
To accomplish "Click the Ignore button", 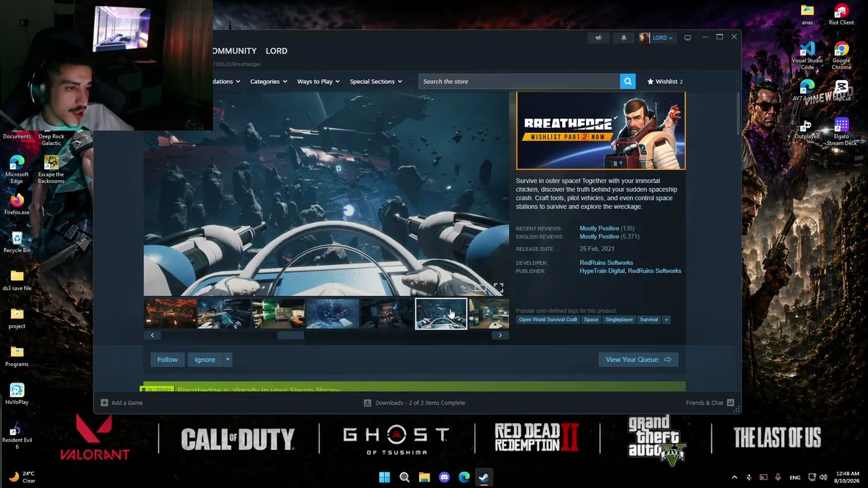I will pyautogui.click(x=205, y=359).
